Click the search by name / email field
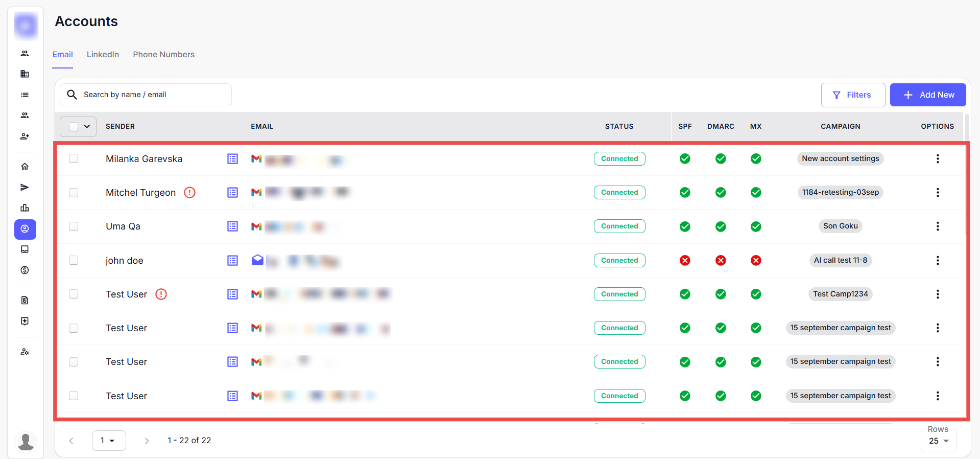This screenshot has height=459, width=980. [153, 95]
